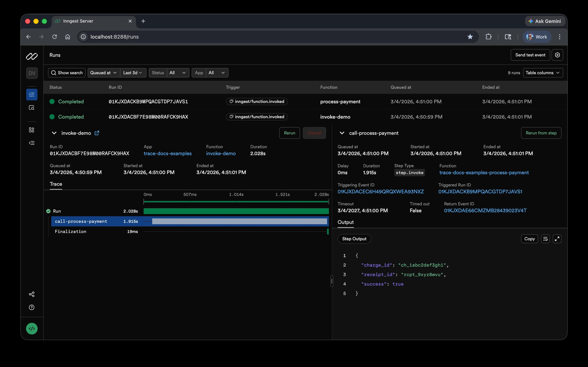Toggle line wrap in the Output panel
588x367 pixels.
point(545,239)
